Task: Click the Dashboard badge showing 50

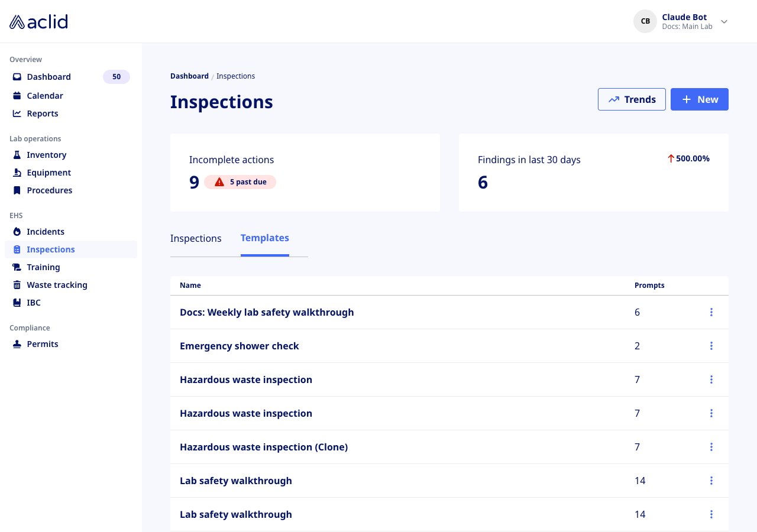Action: (x=117, y=77)
